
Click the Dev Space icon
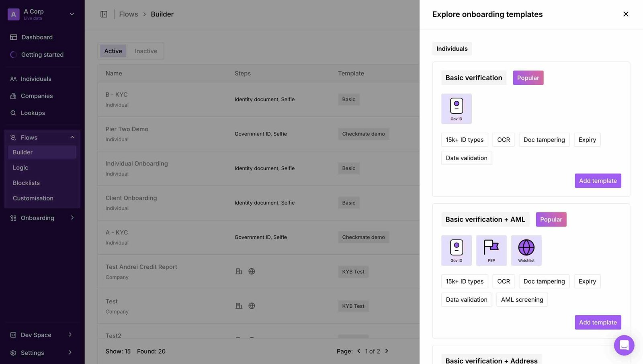[x=13, y=335]
